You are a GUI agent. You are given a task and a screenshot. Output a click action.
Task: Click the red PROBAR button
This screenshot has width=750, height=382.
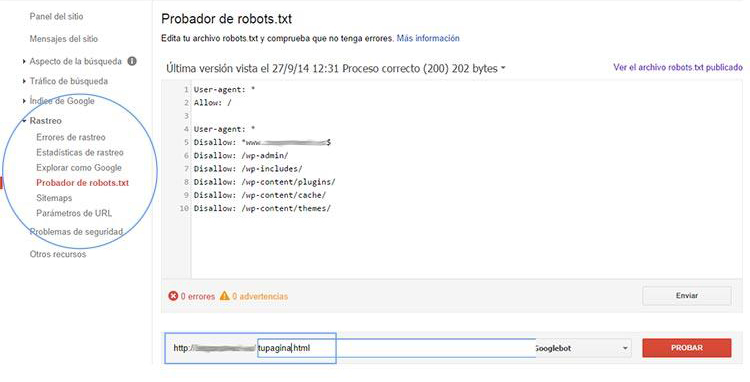coord(687,348)
